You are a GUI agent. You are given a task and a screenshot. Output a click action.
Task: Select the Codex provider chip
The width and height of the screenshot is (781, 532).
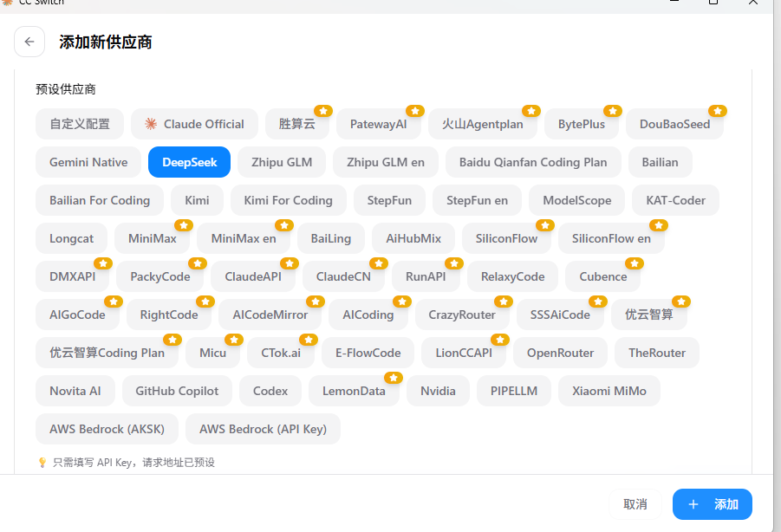(x=270, y=391)
